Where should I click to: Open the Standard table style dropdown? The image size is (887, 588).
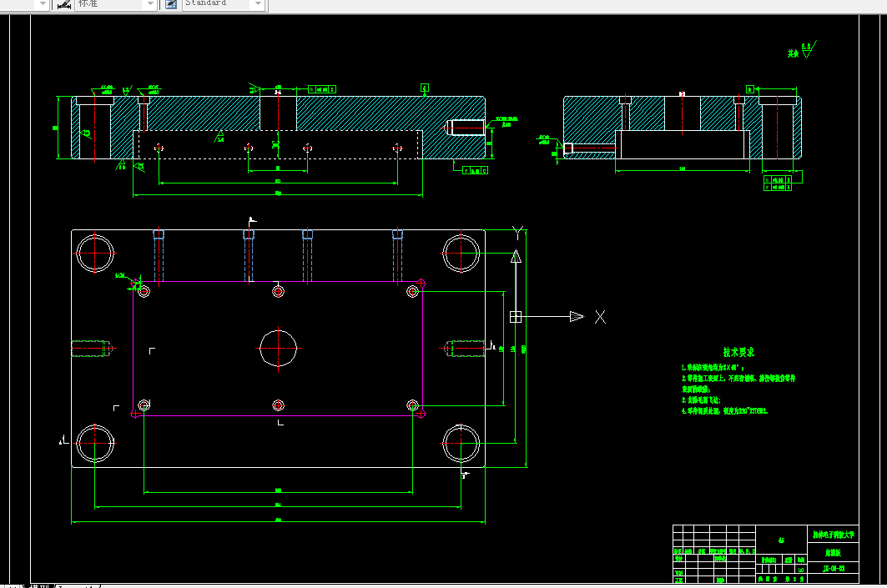click(258, 3)
